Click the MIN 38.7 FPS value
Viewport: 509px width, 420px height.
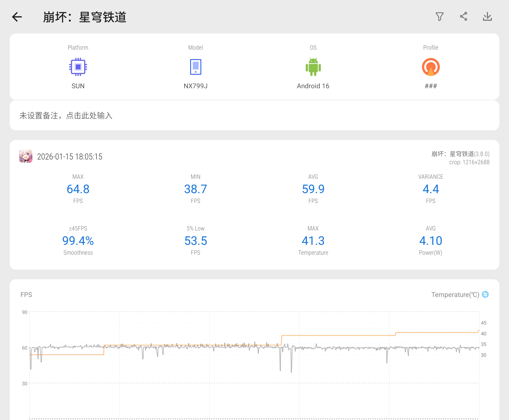pos(195,189)
